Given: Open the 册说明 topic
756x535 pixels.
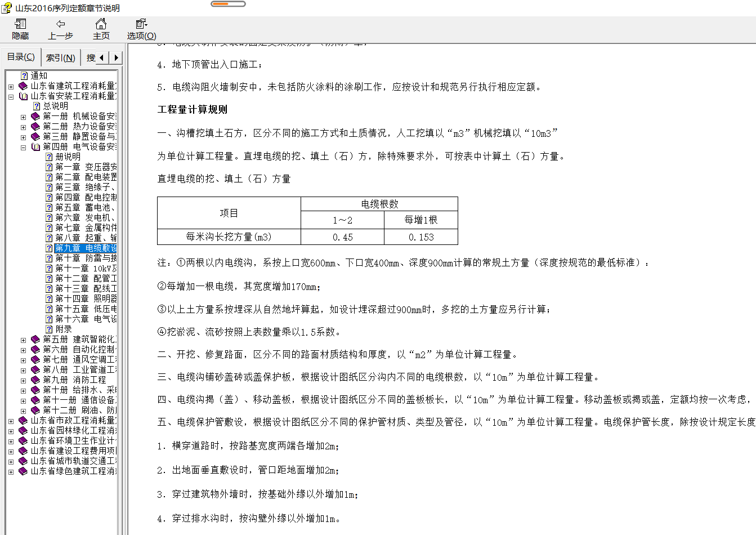Looking at the screenshot, I should [68, 157].
